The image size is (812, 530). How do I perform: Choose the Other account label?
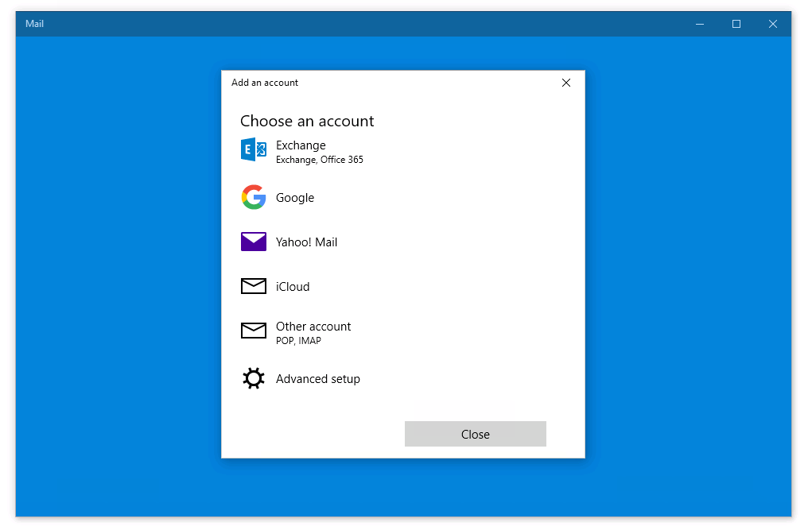(x=313, y=327)
